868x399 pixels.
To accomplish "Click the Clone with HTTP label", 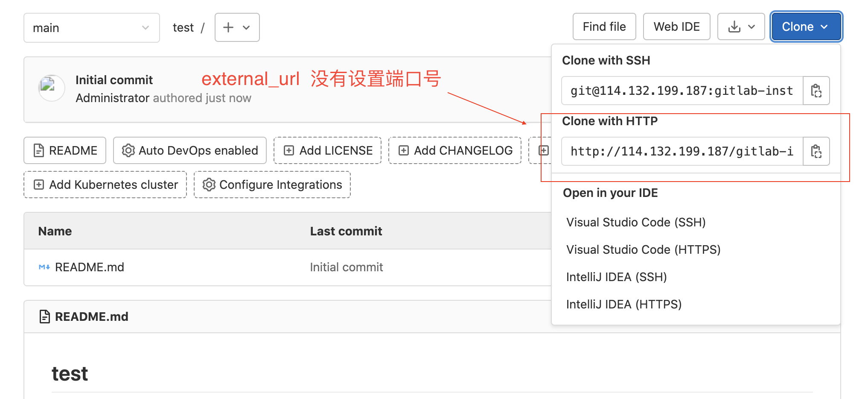I will (610, 121).
